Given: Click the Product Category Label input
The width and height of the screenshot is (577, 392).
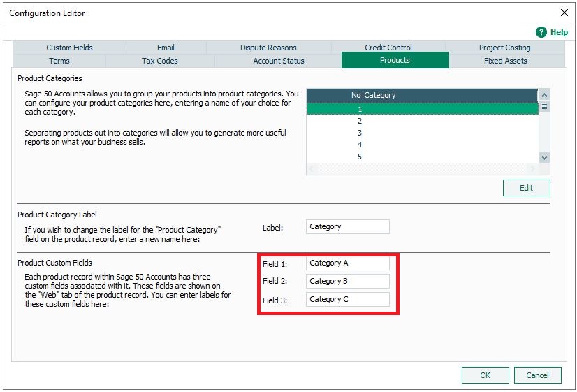Looking at the screenshot, I should click(347, 227).
